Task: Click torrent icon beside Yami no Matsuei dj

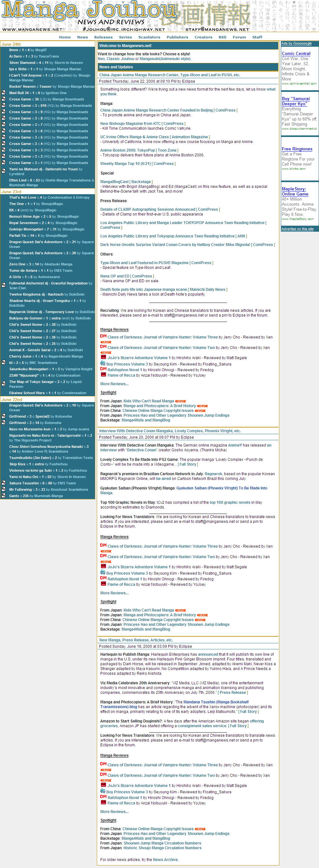Action: (x=3, y=171)
